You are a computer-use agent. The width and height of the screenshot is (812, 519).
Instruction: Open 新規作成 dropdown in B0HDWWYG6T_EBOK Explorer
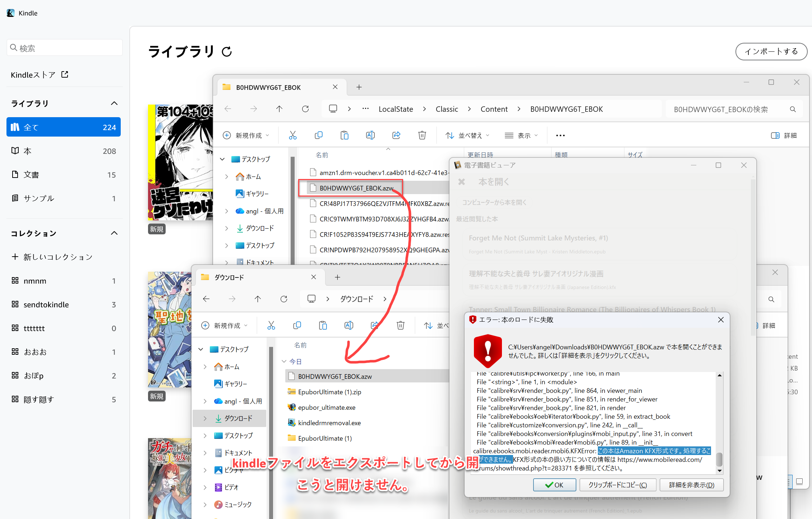(x=246, y=136)
